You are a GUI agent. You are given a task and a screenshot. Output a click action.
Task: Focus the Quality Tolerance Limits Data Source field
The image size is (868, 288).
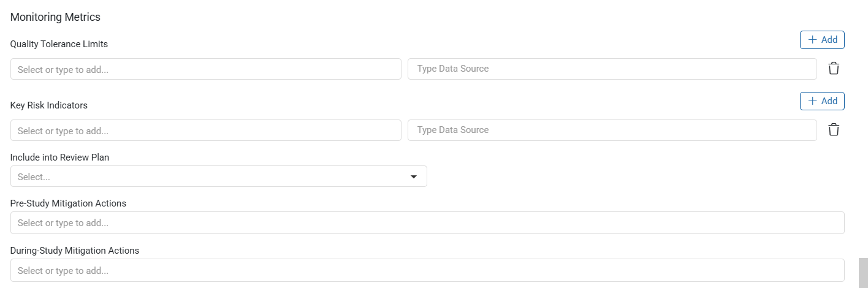[612, 69]
